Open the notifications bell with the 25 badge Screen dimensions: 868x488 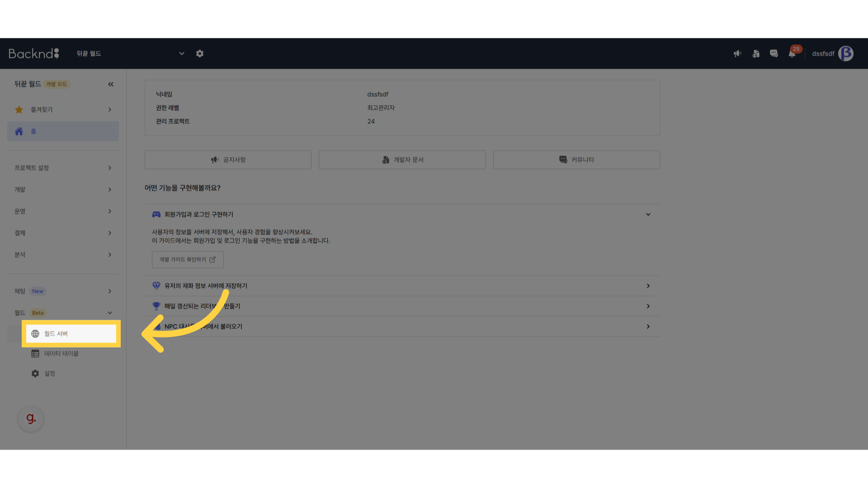tap(792, 53)
